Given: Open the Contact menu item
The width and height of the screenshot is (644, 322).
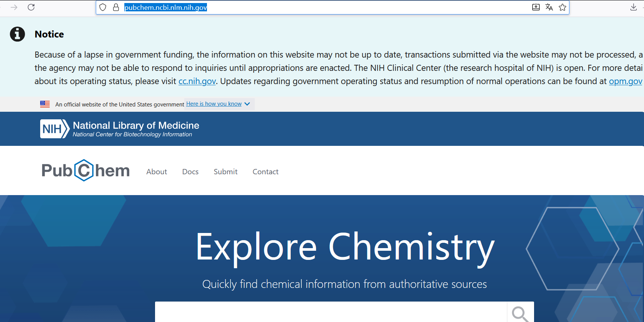Looking at the screenshot, I should click(265, 172).
